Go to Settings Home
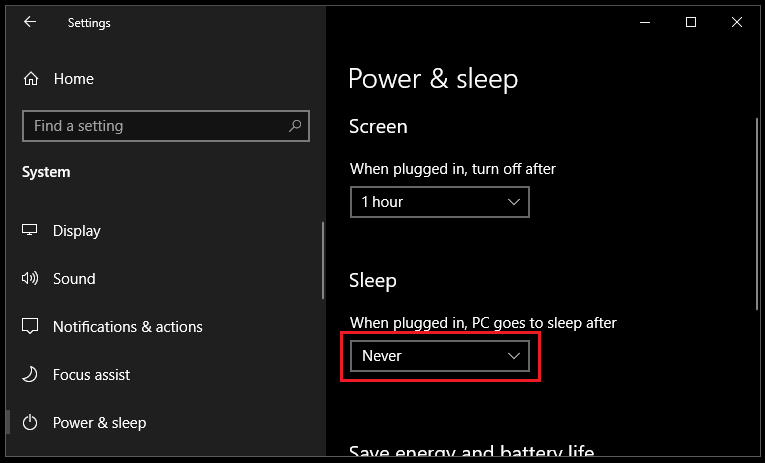The image size is (765, 463). tap(73, 78)
